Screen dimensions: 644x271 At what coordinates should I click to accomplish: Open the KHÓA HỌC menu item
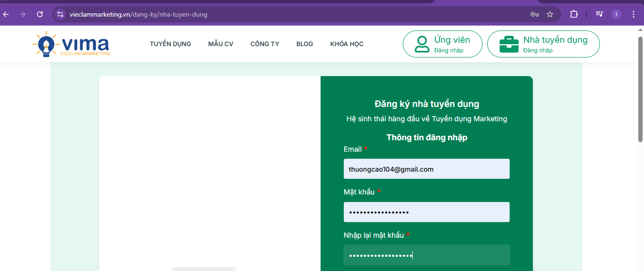click(x=347, y=44)
